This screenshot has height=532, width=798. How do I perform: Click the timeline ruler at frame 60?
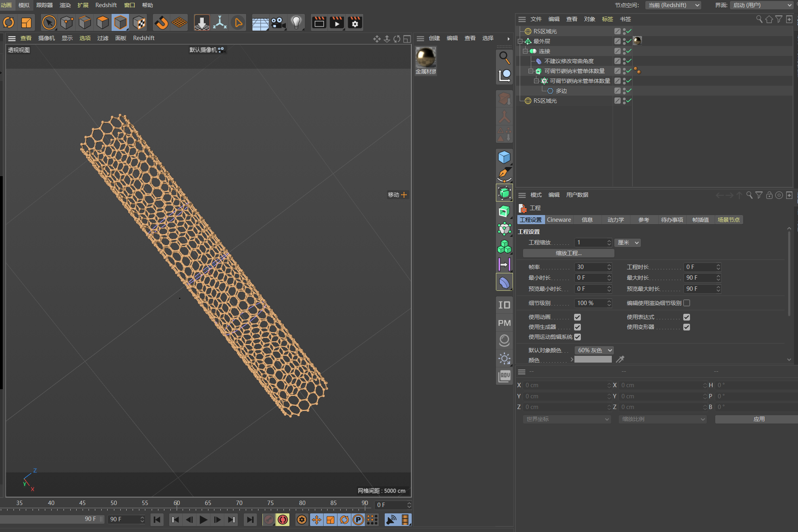pos(177,503)
